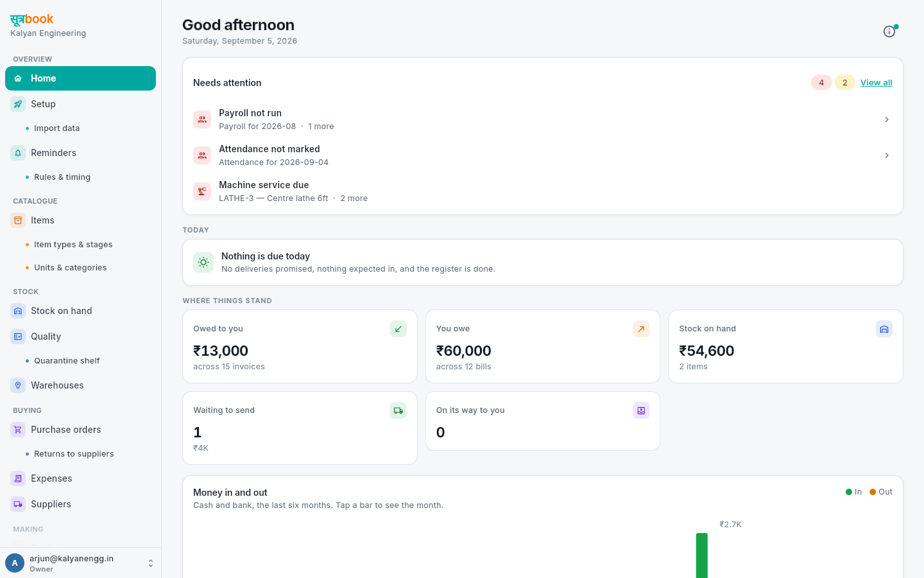Click the Purchase orders cart icon
Viewport: 924px width, 578px height.
[18, 430]
